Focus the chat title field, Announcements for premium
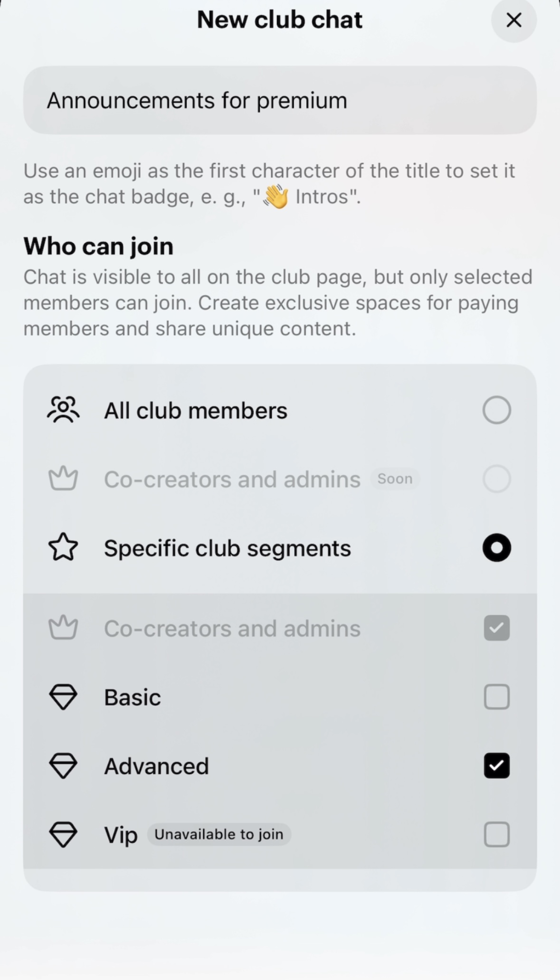Viewport: 560px width, 980px height. (x=280, y=100)
